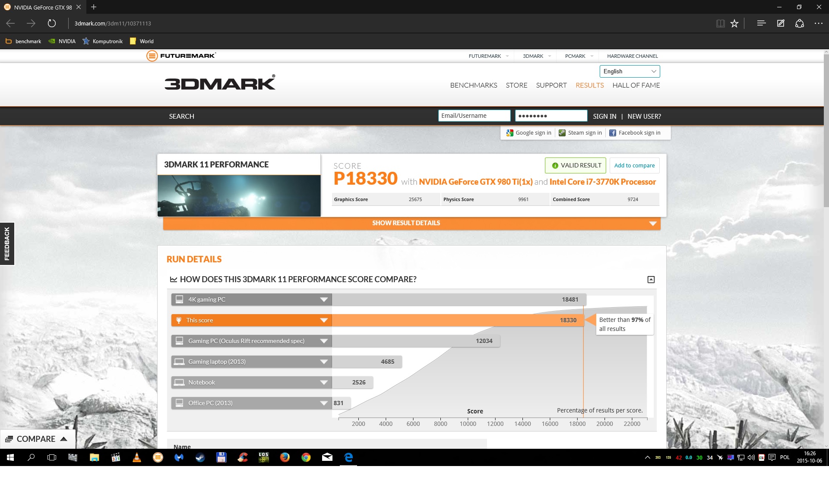This screenshot has height=504, width=829.
Task: Open taskbar search magnifier
Action: (x=31, y=457)
